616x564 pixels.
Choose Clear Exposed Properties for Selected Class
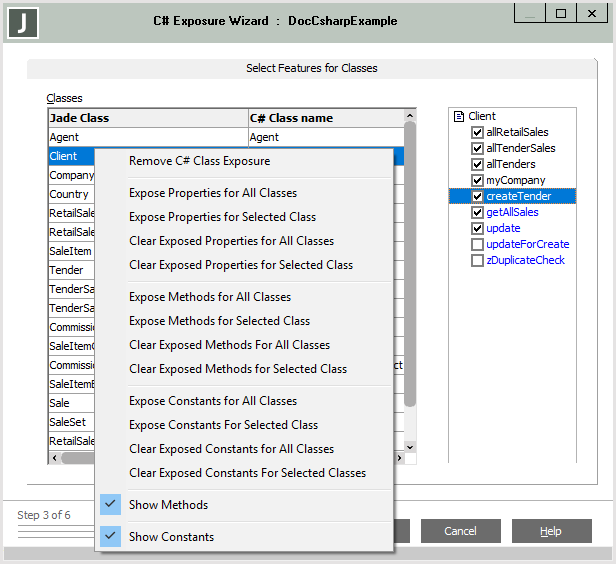tap(244, 265)
